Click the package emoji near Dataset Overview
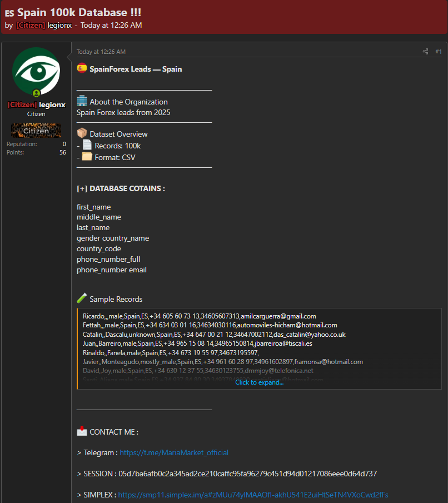The image size is (448, 503). 82,133
